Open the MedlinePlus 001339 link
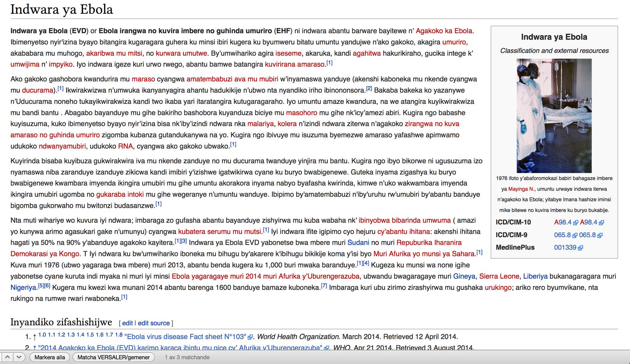Image resolution: width=630 pixels, height=364 pixels. [565, 248]
